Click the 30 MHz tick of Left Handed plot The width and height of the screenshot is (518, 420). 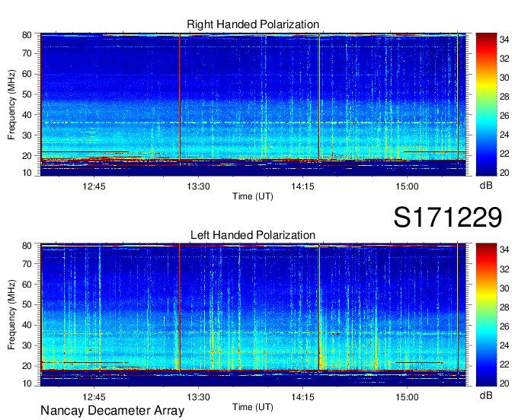pos(27,345)
